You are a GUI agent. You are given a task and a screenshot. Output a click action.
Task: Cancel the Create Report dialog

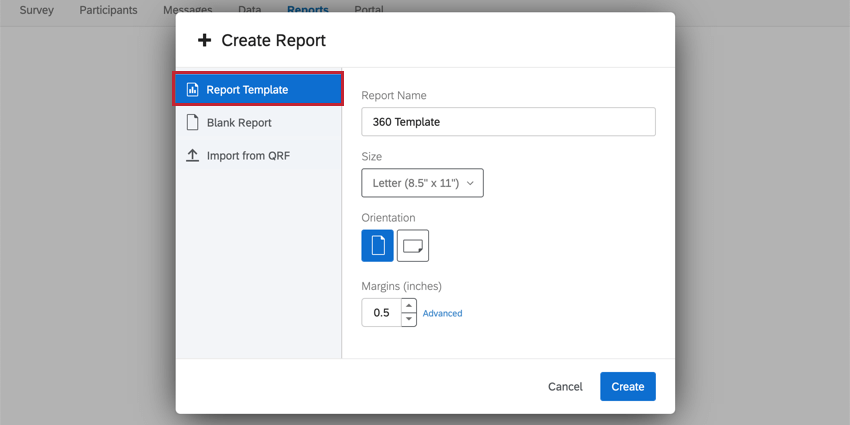tap(565, 387)
